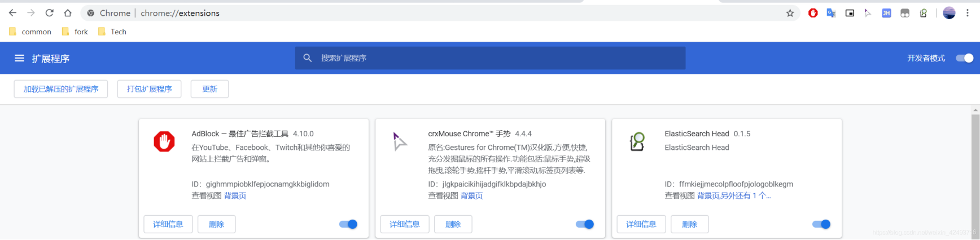Open the AdBlock toolbar extension icon

tap(813, 13)
